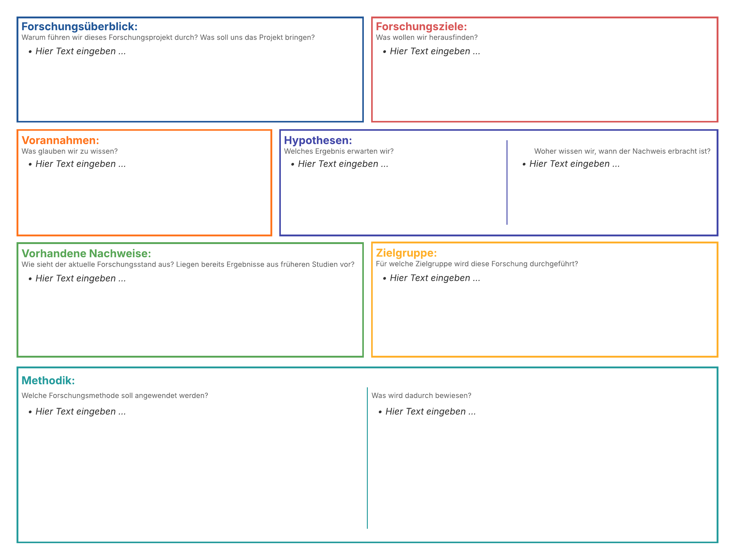The height and width of the screenshot is (560, 735).
Task: Click placeholder text under Forschungsziele
Action: tap(435, 51)
